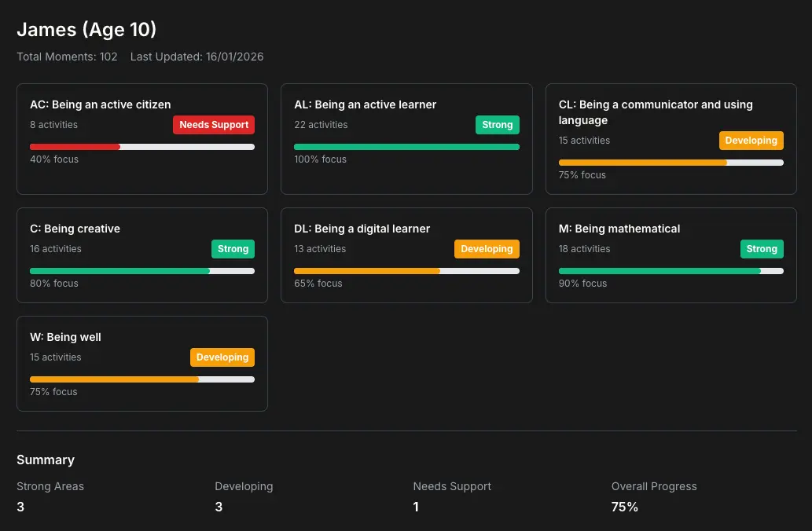This screenshot has height=531, width=812.
Task: Click the "Strong Areas" summary count
Action: coord(20,507)
